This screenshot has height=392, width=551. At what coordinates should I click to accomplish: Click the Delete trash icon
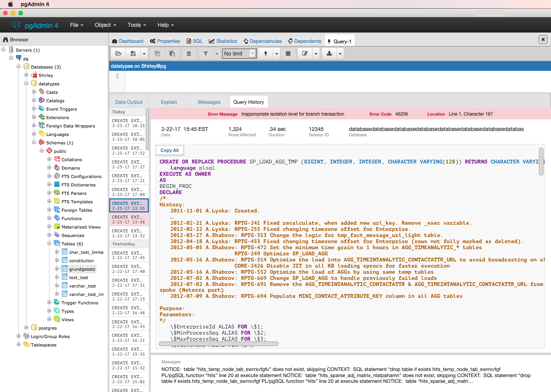pyautogui.click(x=189, y=54)
